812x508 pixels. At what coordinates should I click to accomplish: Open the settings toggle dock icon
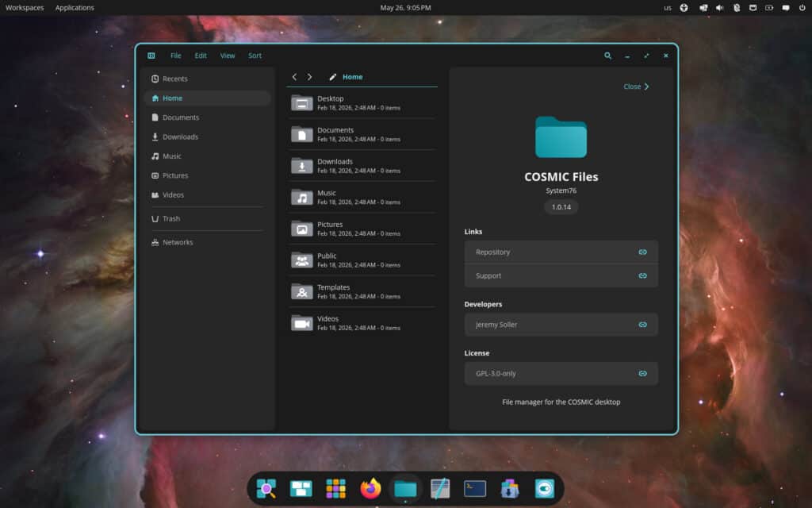point(544,488)
